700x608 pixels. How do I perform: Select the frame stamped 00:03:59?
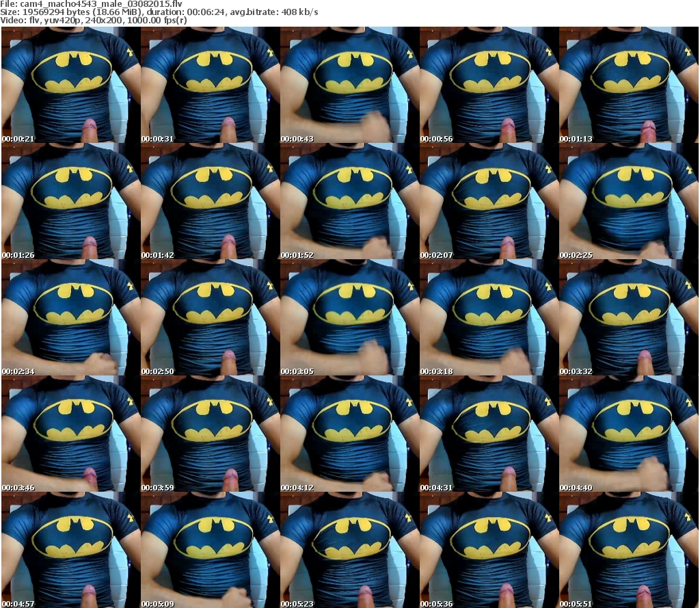pyautogui.click(x=211, y=434)
